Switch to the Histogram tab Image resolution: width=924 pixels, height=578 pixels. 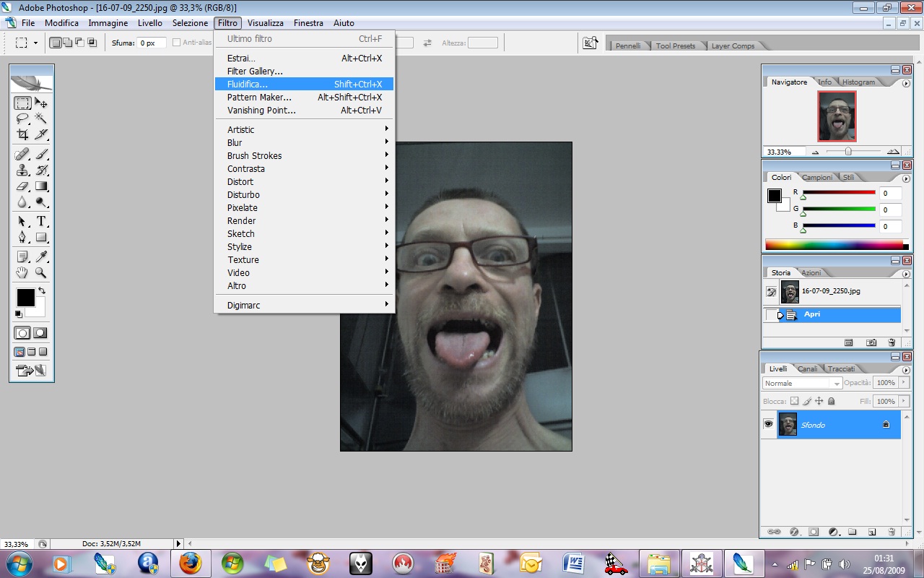coord(858,82)
